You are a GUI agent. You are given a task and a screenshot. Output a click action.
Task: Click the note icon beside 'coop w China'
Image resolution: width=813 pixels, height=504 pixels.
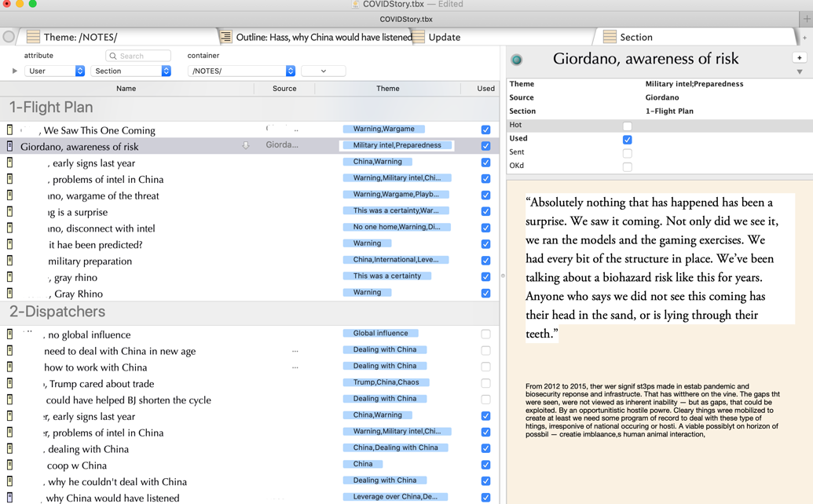pos(9,466)
